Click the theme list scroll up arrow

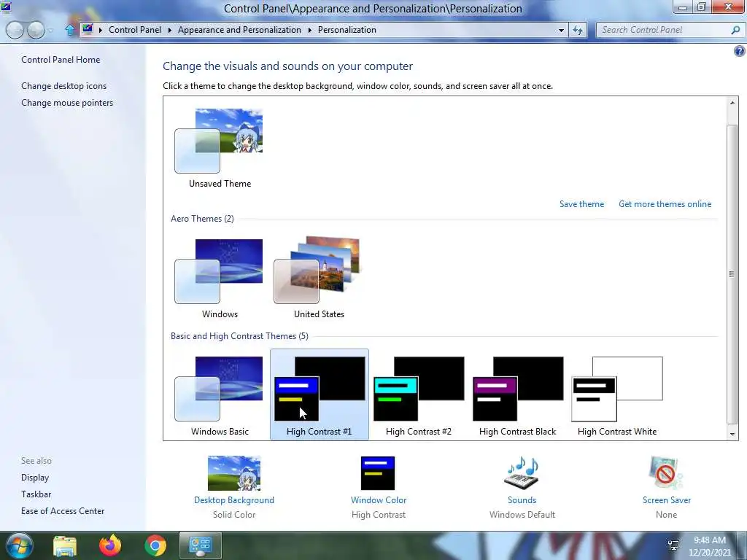tap(732, 103)
